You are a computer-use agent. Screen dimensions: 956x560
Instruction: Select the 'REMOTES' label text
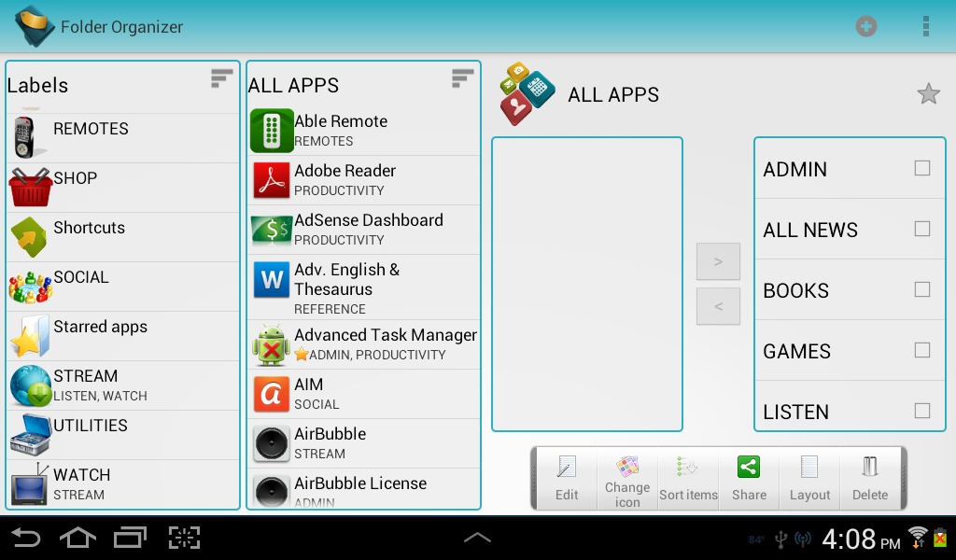(x=91, y=129)
